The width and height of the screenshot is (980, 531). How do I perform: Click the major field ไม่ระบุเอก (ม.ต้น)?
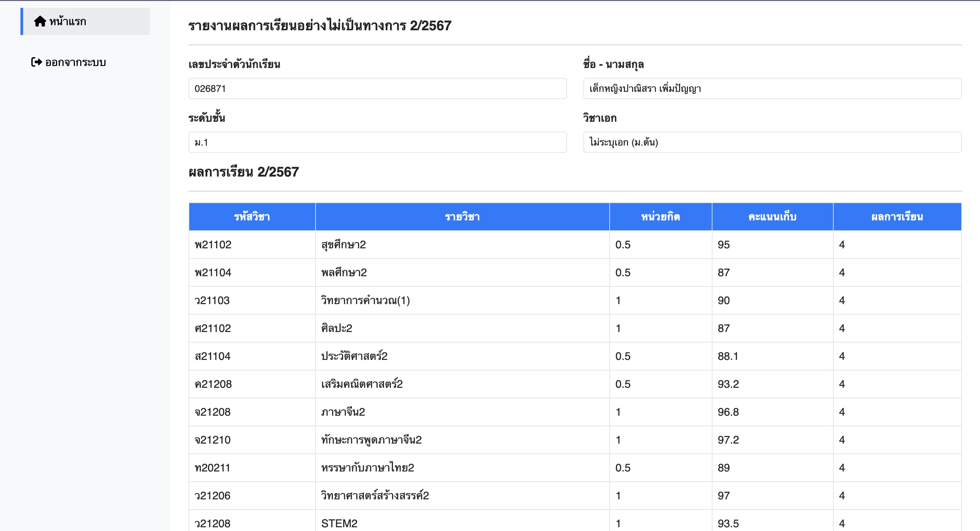point(772,142)
